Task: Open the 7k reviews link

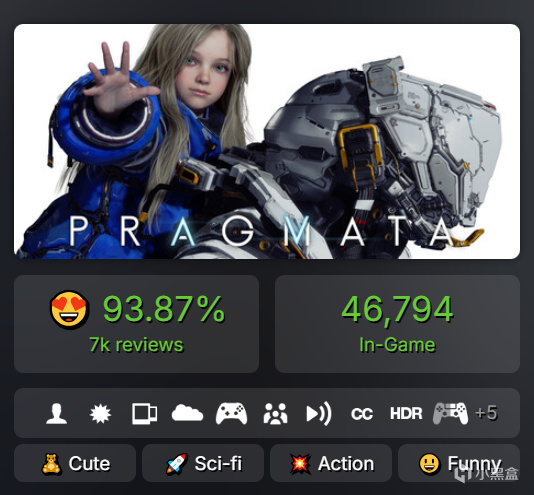Action: 136,345
